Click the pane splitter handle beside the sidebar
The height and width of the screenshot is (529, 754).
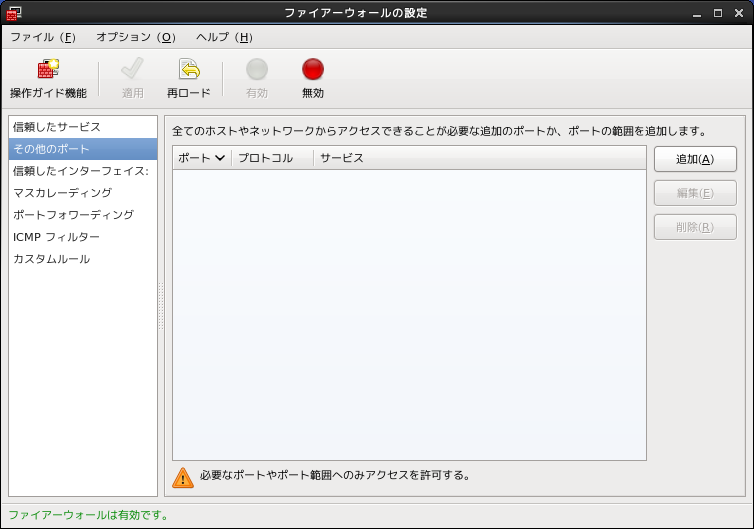(161, 306)
